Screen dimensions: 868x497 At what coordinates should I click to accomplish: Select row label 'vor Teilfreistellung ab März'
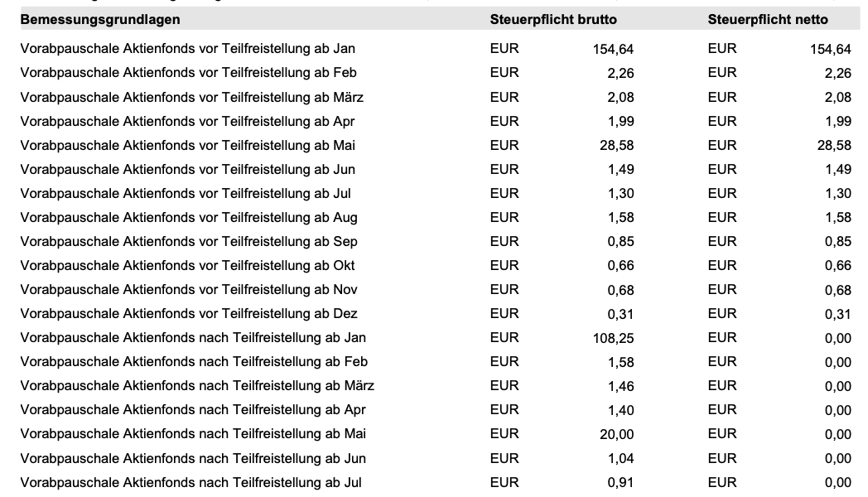191,97
